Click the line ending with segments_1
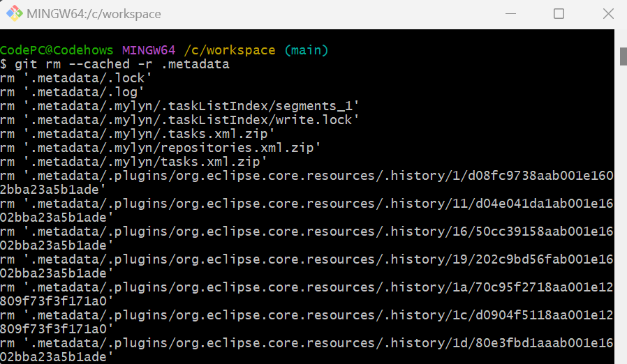627x364 pixels. pos(179,106)
